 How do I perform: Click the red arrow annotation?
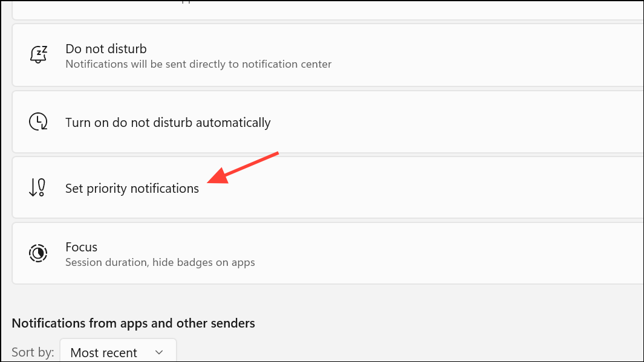[x=242, y=168]
